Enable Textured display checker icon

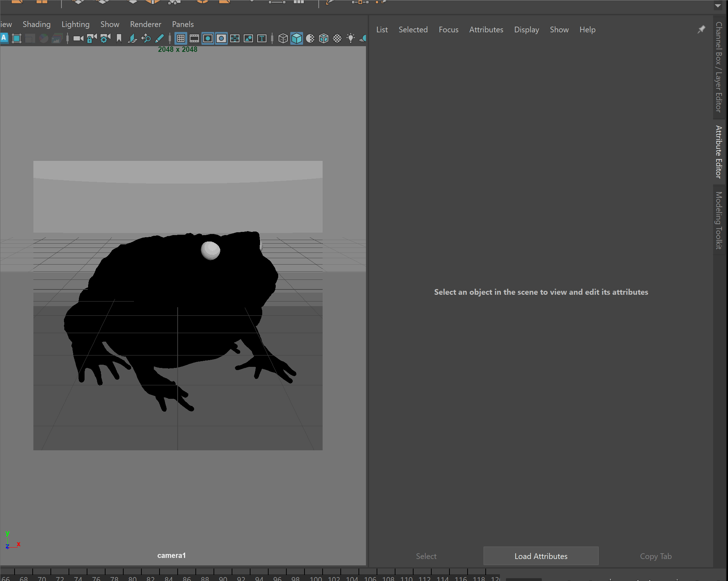click(x=337, y=38)
